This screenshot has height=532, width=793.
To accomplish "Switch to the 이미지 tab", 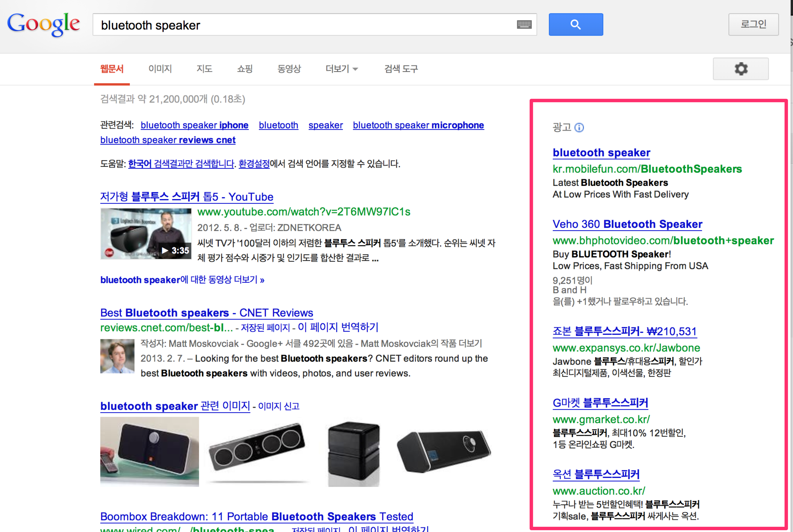I will [160, 69].
